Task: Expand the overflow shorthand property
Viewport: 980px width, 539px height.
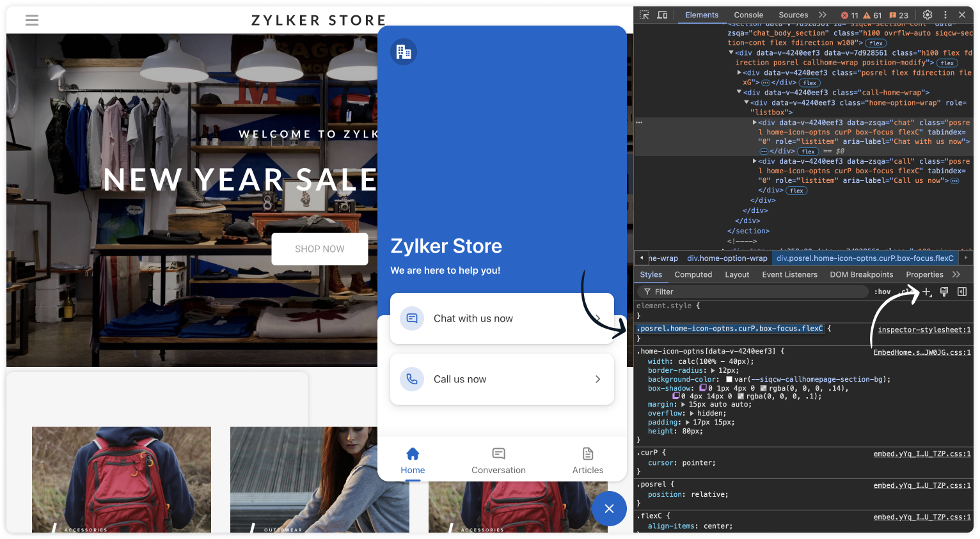Action: pos(692,413)
